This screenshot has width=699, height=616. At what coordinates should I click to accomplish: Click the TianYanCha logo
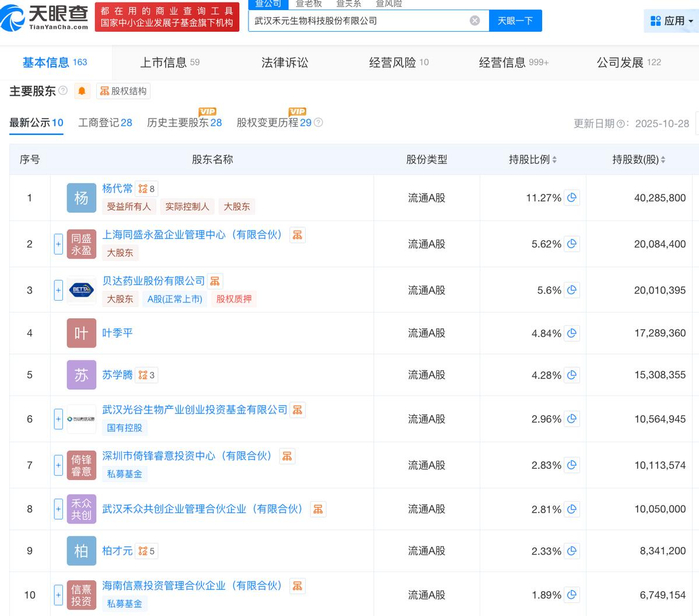pos(48,17)
